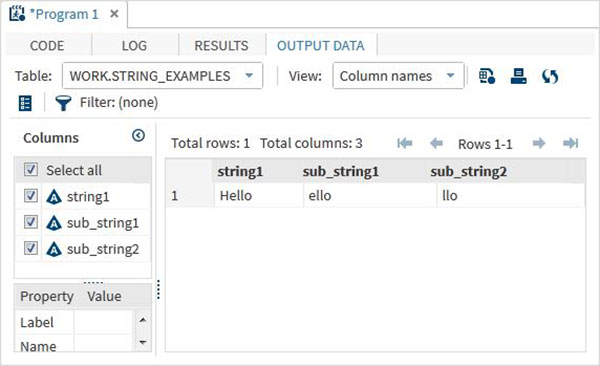Click the Rows 1-1 indicator

(485, 144)
